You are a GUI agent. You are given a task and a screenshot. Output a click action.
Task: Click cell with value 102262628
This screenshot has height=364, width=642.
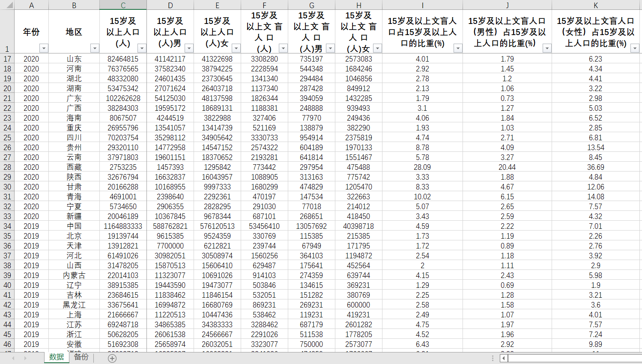tap(123, 98)
